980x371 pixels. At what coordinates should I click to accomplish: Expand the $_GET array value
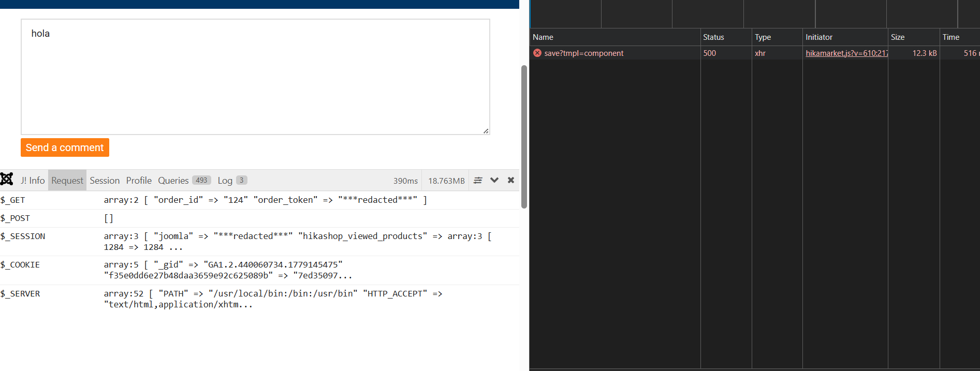[x=266, y=200]
